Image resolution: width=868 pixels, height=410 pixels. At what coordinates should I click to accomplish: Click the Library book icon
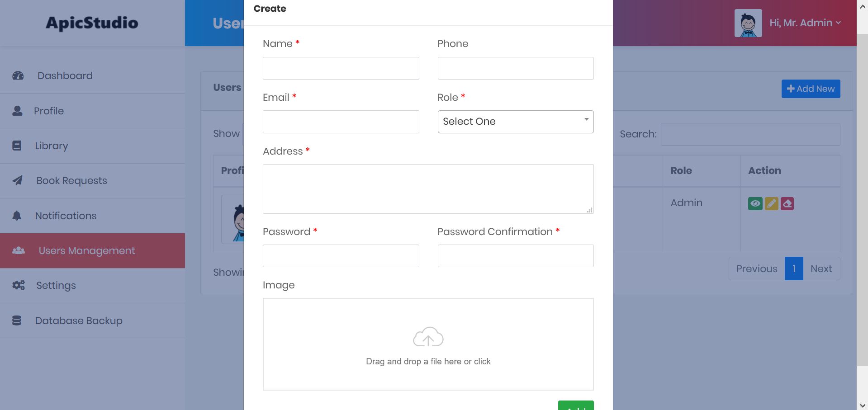pyautogui.click(x=17, y=146)
